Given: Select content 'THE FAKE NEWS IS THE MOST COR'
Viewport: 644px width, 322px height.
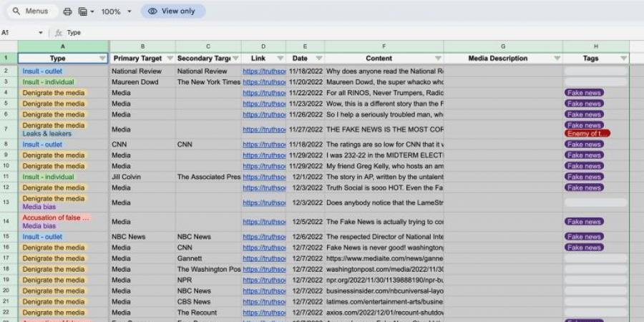Looking at the screenshot, I should click(384, 130).
